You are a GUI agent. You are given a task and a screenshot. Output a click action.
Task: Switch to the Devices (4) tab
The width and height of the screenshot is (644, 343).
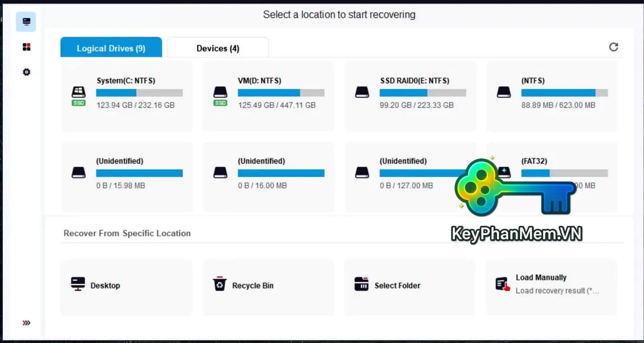pyautogui.click(x=217, y=47)
